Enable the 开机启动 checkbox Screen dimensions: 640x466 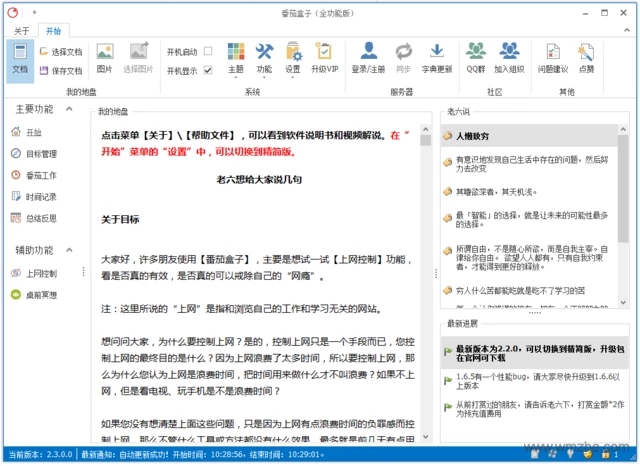click(208, 51)
